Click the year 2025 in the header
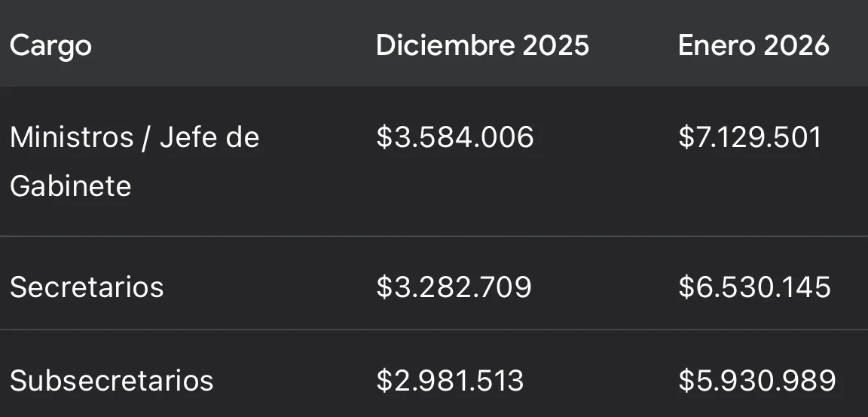868x417 pixels. click(556, 46)
